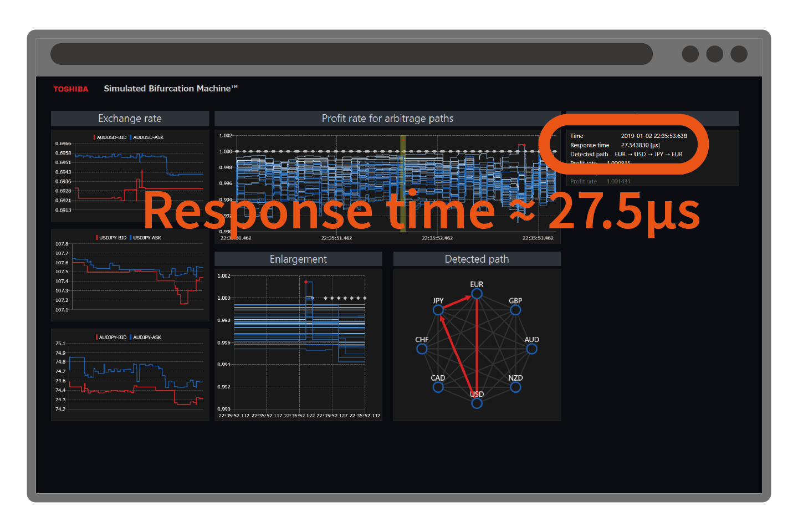Image resolution: width=798 pixels, height=532 pixels.
Task: Click the blue AUDUSD-ASK legend swatch
Action: click(131, 137)
